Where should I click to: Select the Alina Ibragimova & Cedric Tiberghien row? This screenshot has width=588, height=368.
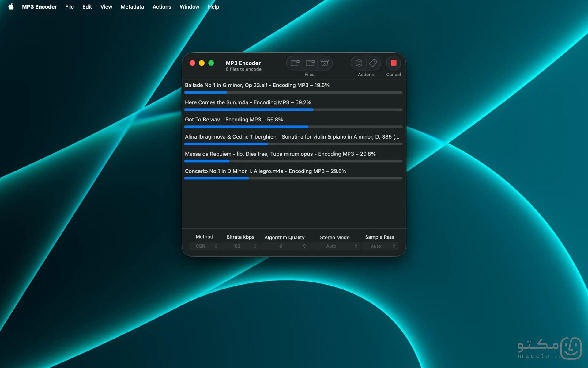(x=293, y=140)
